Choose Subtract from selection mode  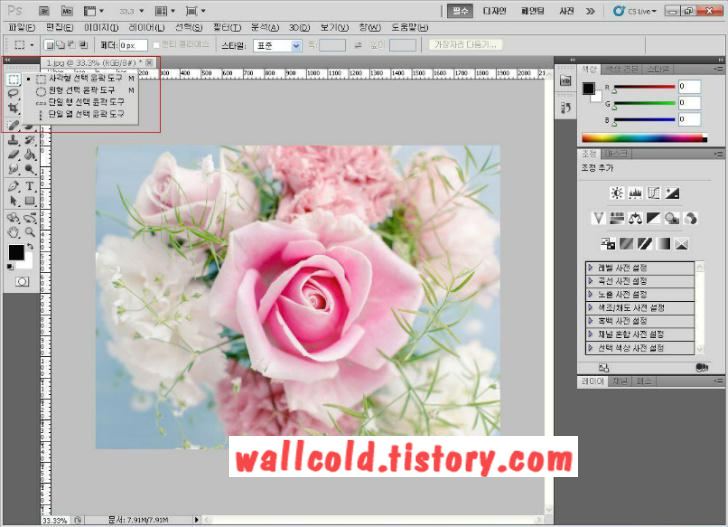72,45
